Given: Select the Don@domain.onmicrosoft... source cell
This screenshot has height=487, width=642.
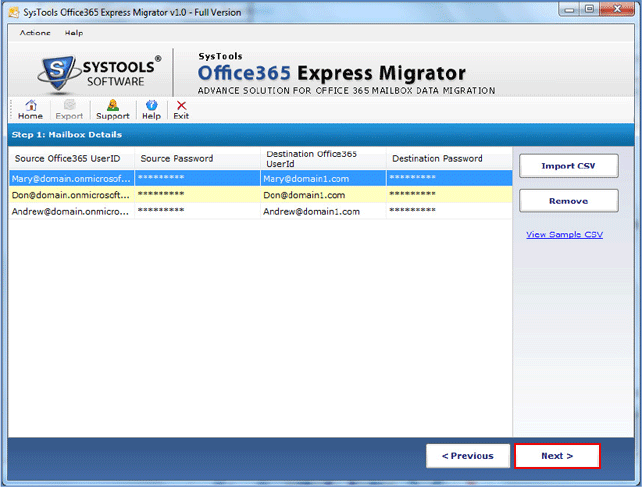Looking at the screenshot, I should [71, 195].
